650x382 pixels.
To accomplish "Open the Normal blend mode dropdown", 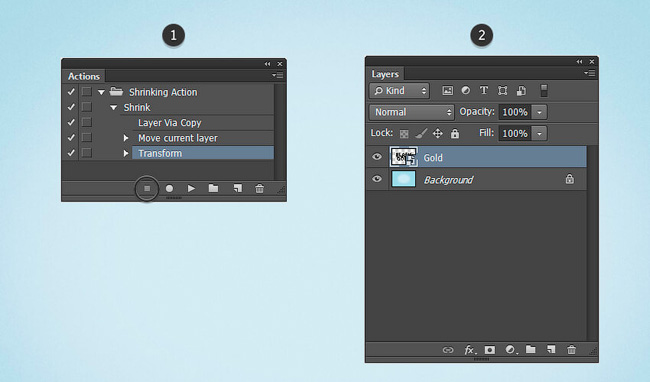I will coord(411,112).
